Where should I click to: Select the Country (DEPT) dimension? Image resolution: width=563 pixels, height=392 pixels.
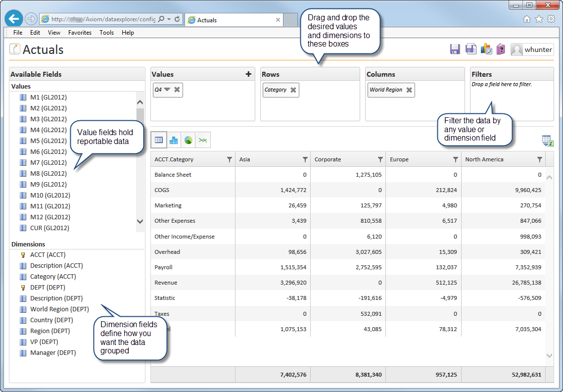[47, 320]
